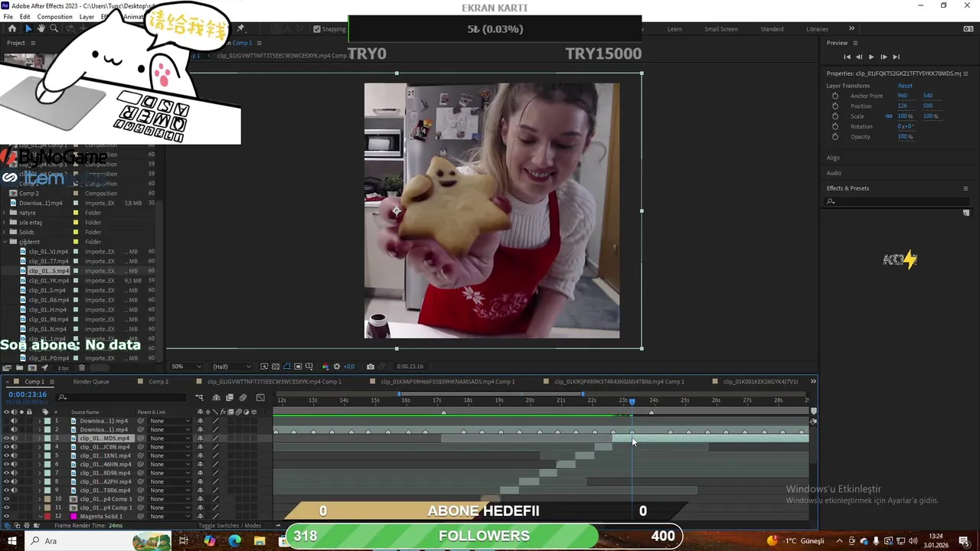
Task: Toggle the Scale stopwatch
Action: (x=835, y=116)
